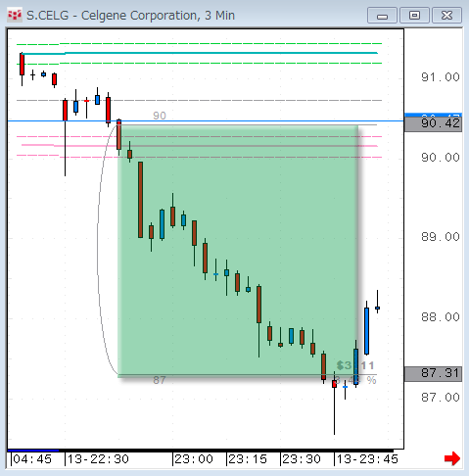
Task: Click the $3.11 profit label
Action: [355, 365]
